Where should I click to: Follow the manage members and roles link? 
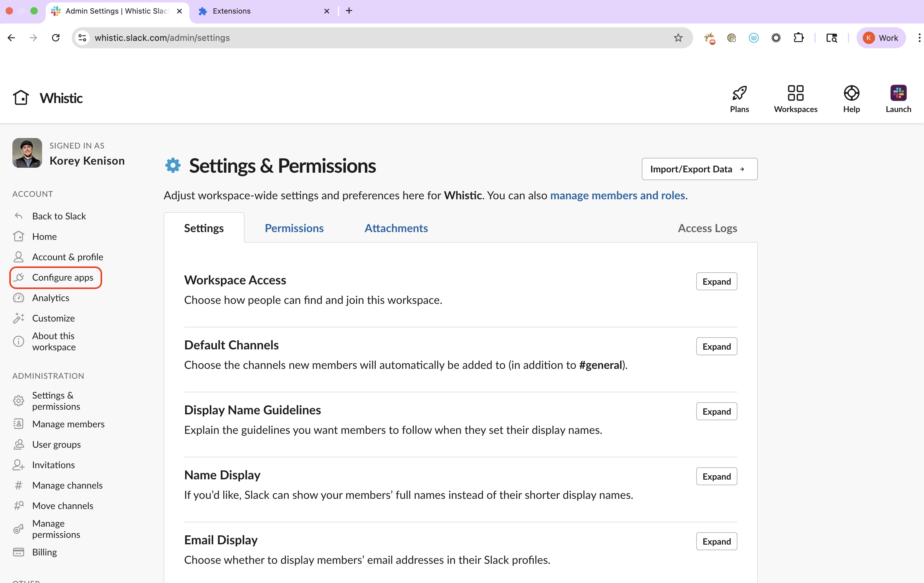point(617,195)
